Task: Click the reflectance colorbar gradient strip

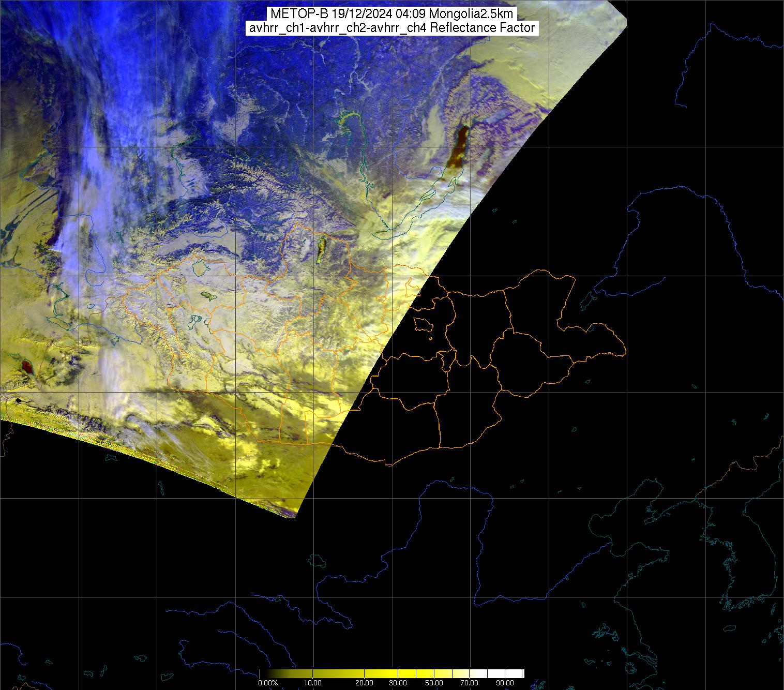Action: point(391,673)
